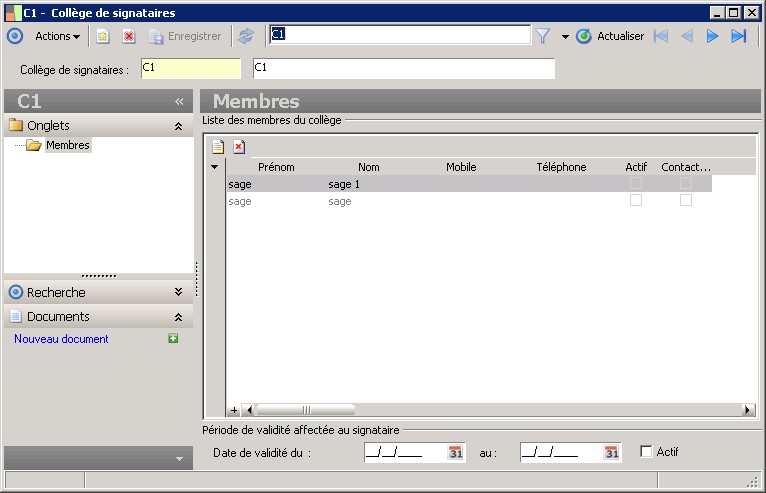This screenshot has height=493, width=766.
Task: Click the new record toolbar icon
Action: [103, 36]
